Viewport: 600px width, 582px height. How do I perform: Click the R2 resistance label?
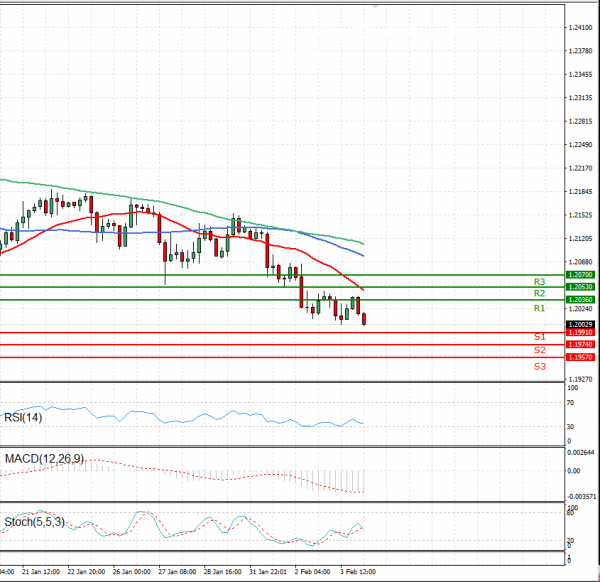540,293
